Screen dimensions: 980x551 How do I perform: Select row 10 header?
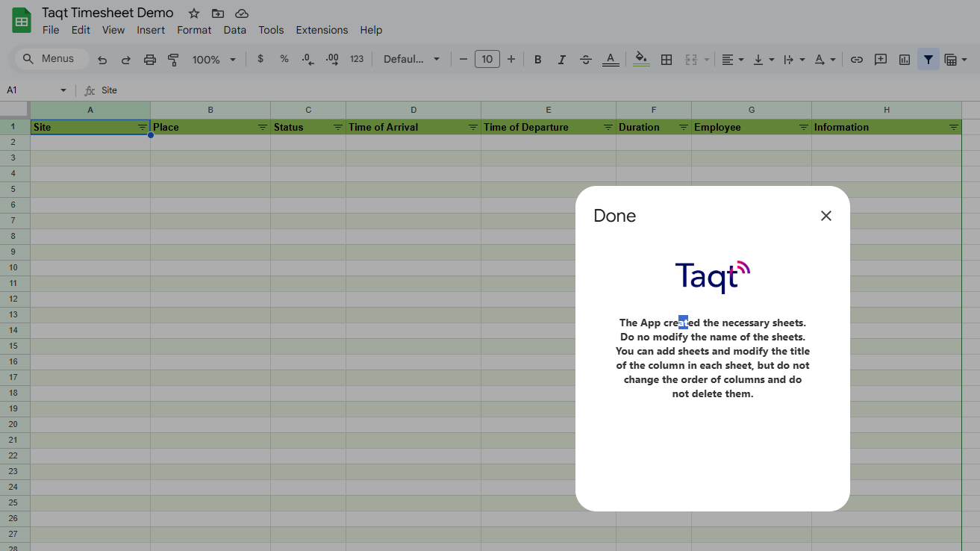click(15, 267)
